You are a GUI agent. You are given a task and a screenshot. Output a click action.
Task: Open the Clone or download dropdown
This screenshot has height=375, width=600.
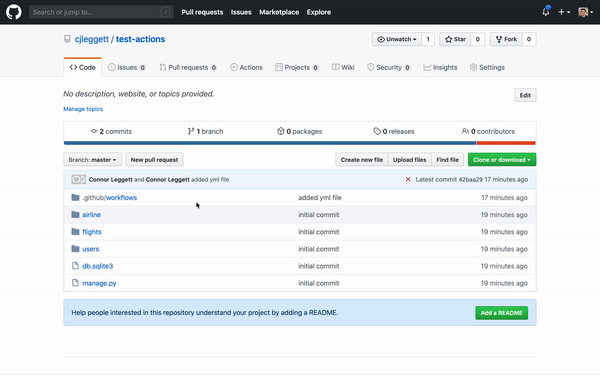502,160
